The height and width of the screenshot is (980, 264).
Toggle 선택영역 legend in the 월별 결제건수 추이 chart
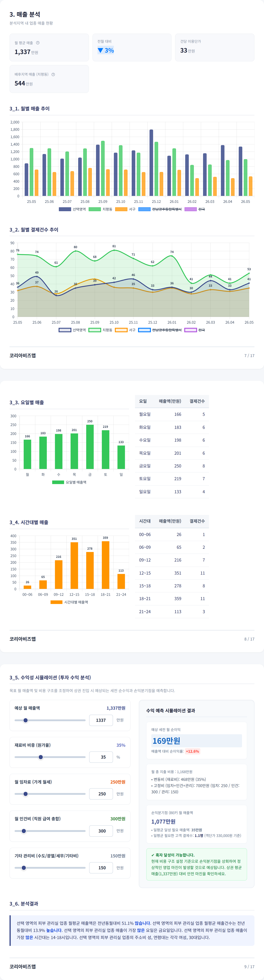[72, 330]
